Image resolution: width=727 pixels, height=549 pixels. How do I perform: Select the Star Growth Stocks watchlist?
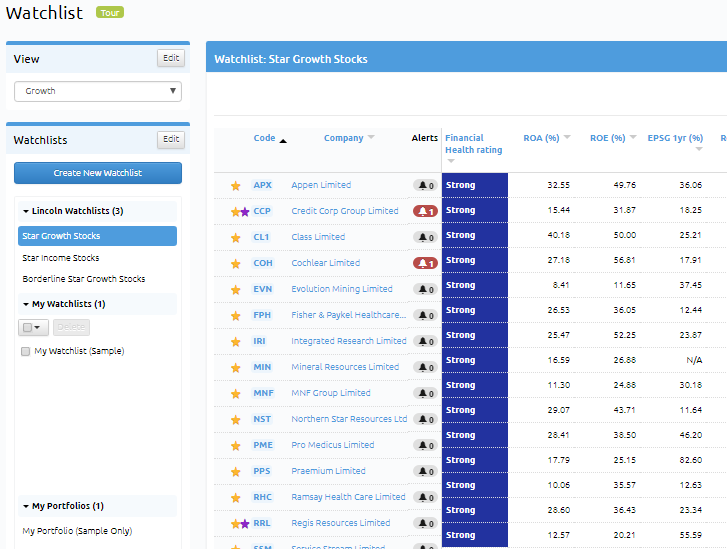[97, 236]
